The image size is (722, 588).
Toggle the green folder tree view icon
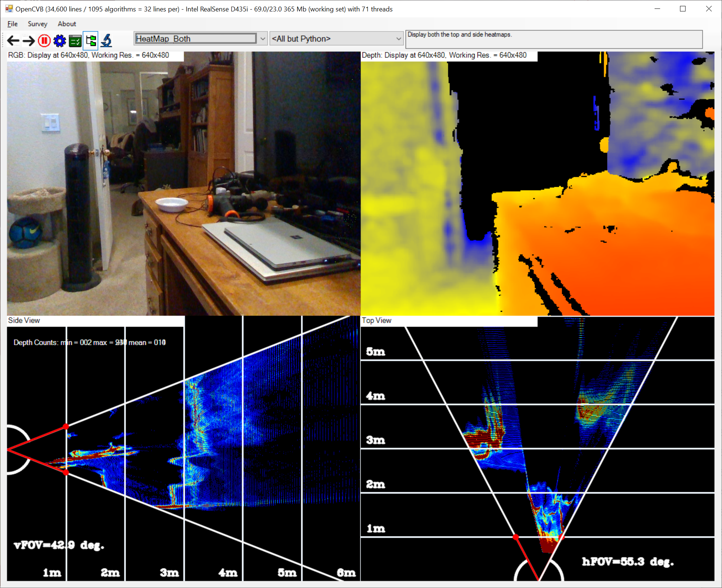tap(91, 40)
